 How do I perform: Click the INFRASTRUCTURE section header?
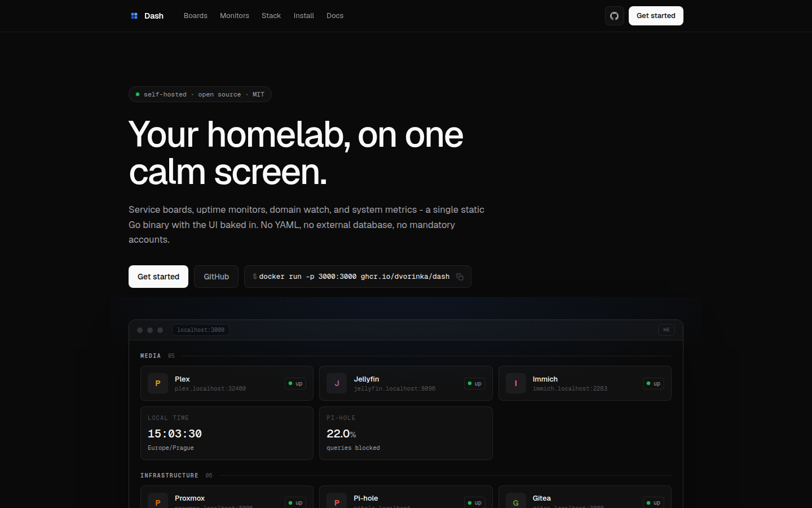(x=169, y=475)
